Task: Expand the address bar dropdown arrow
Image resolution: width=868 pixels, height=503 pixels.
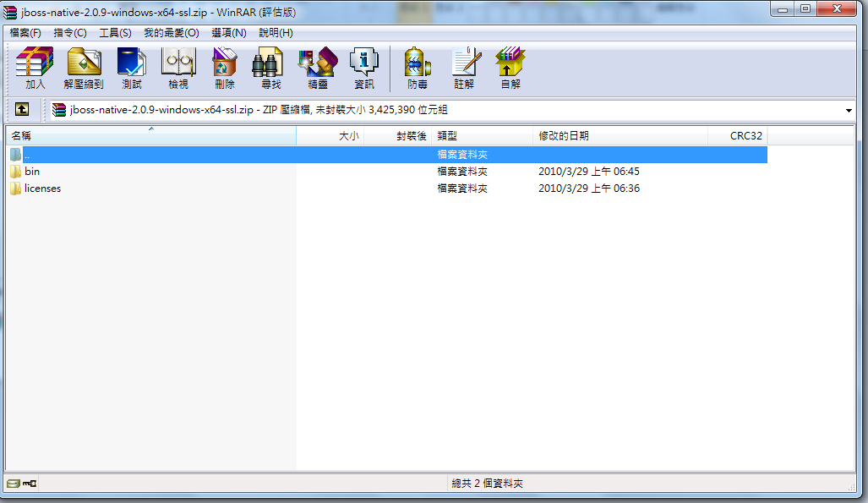Action: (x=849, y=110)
